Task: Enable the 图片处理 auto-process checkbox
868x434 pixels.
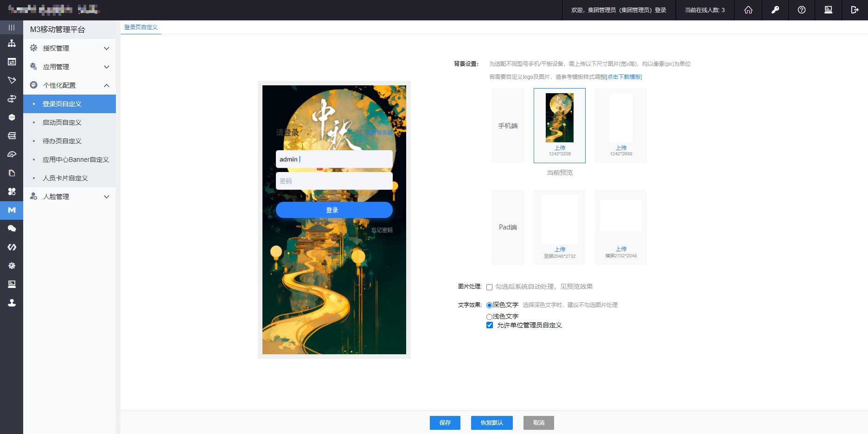Action: [x=489, y=287]
